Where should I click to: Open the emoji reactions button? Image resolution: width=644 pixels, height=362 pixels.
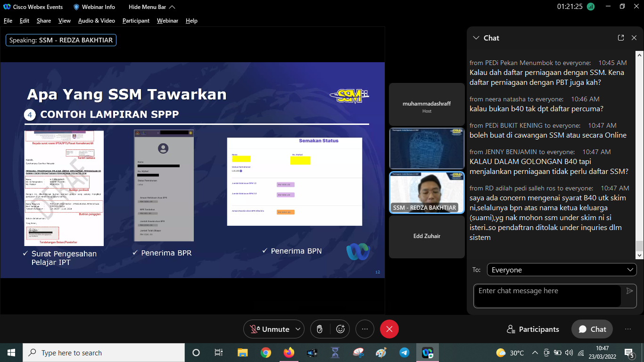340,329
